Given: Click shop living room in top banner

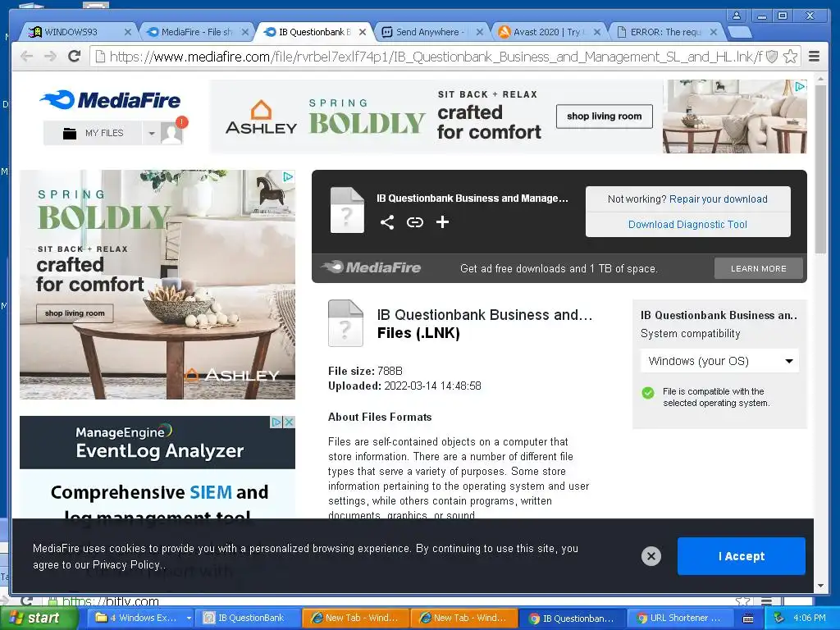Looking at the screenshot, I should click(605, 116).
